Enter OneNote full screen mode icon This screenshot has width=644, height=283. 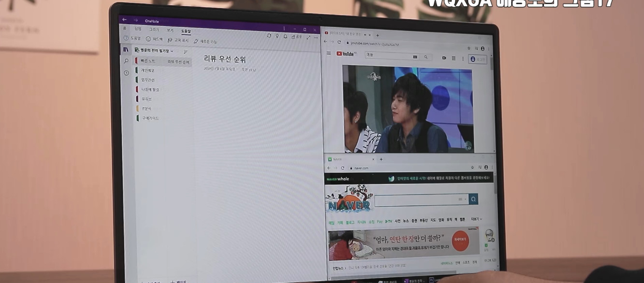(x=308, y=37)
